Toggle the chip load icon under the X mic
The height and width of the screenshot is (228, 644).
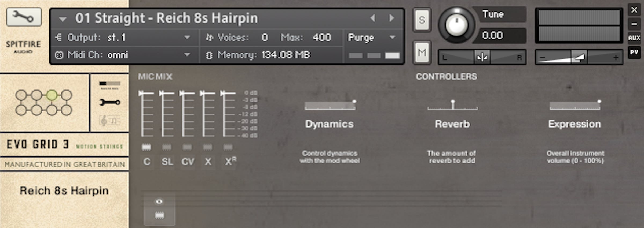pyautogui.click(x=207, y=147)
